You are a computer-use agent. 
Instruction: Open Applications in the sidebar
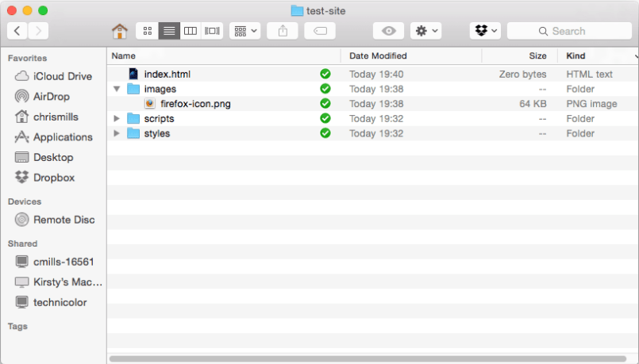click(63, 137)
